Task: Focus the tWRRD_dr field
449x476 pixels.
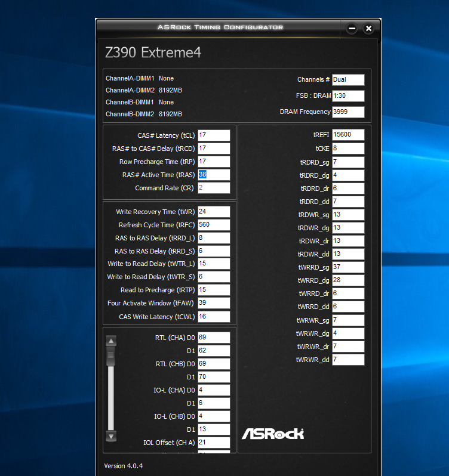Action: 348,293
